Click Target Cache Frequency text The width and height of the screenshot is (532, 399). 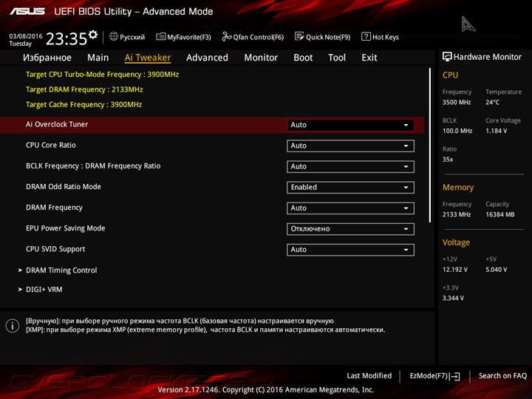click(x=83, y=104)
